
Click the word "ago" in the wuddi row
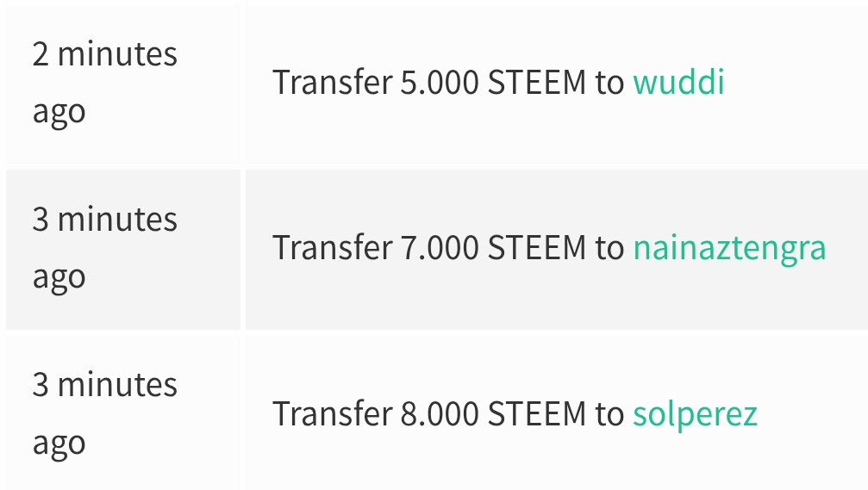[x=59, y=113]
